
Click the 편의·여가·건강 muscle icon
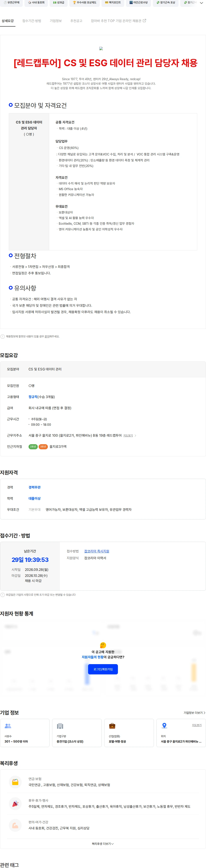(15, 825)
